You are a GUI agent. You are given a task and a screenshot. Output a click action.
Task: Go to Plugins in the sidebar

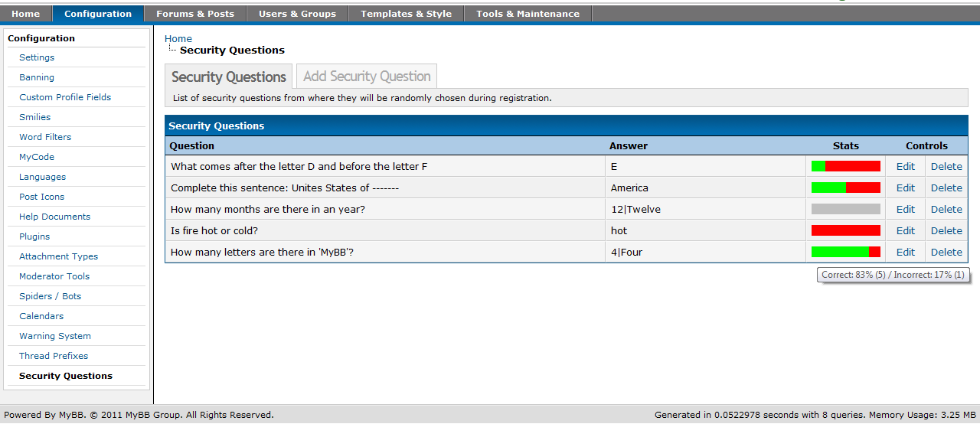[34, 236]
